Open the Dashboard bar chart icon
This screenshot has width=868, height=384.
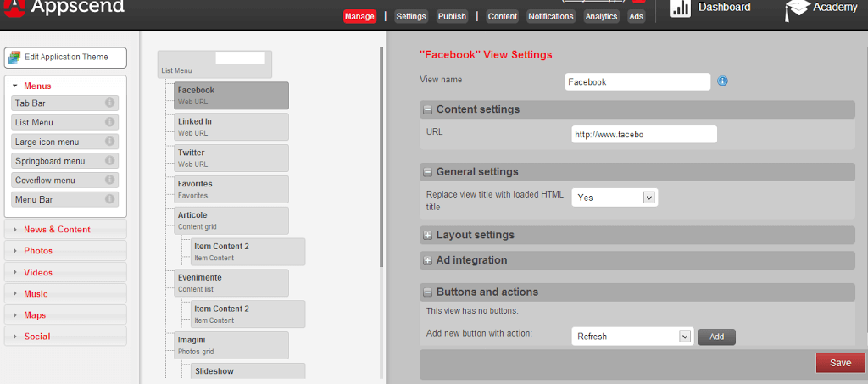pos(681,8)
